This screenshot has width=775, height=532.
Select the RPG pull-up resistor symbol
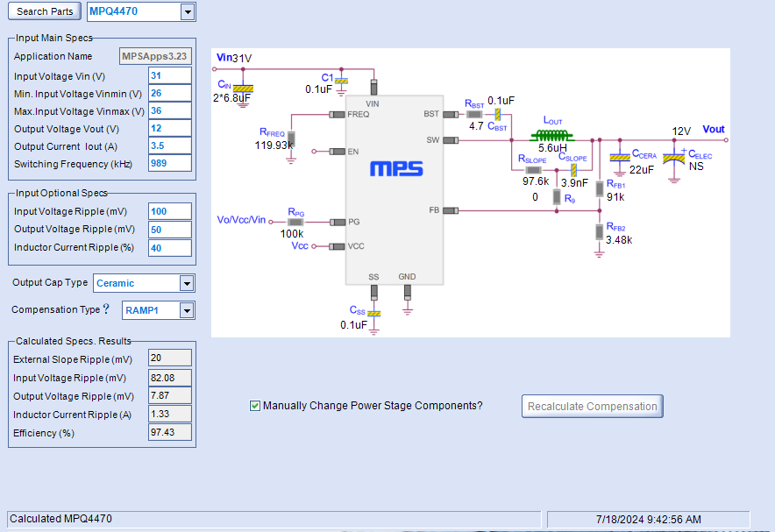[295, 223]
